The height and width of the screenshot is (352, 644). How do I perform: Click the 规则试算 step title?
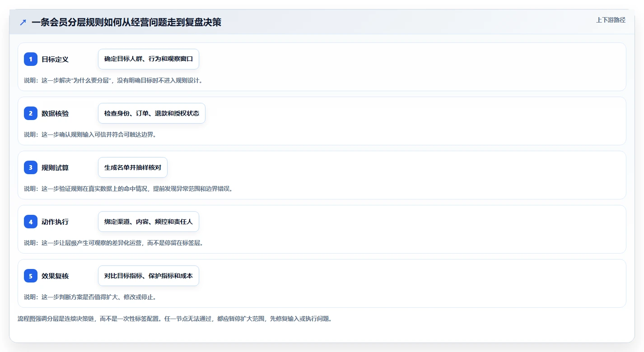tap(55, 167)
